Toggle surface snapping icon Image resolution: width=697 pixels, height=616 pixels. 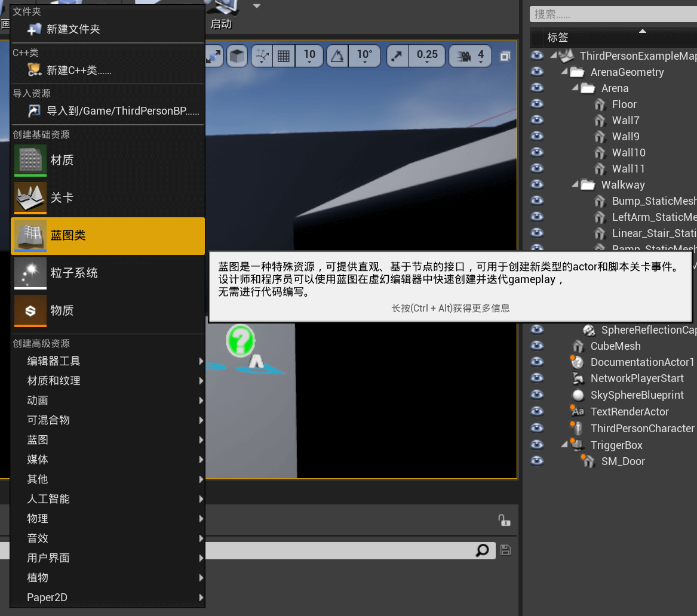[x=262, y=56]
